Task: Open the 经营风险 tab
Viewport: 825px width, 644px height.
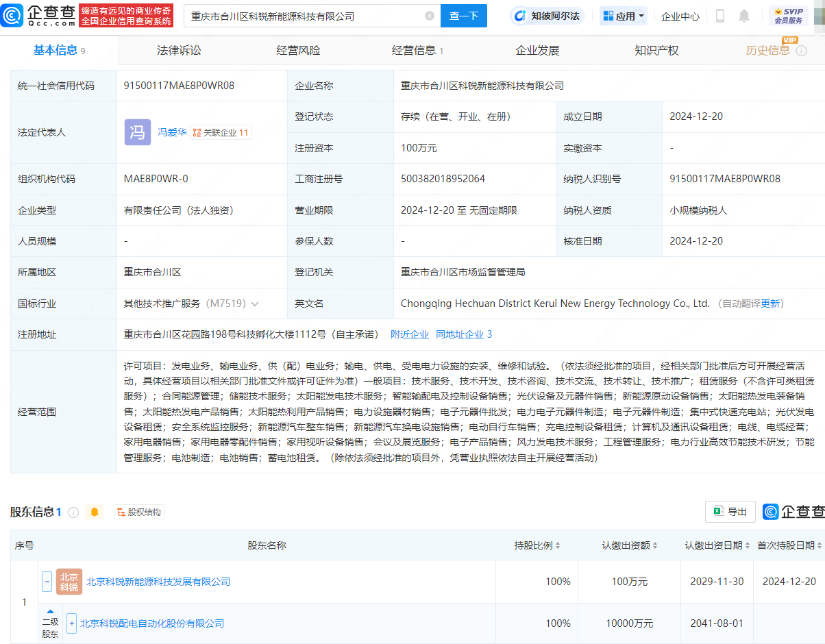Action: [298, 50]
